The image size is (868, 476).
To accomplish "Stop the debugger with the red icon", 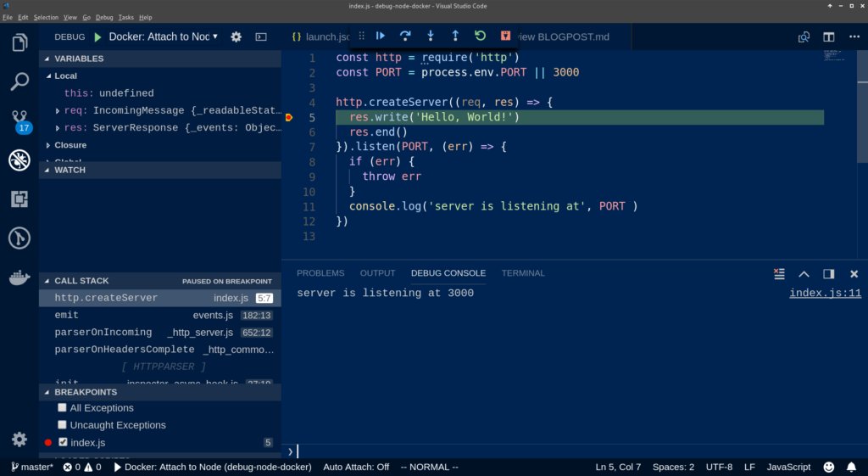I will click(505, 36).
